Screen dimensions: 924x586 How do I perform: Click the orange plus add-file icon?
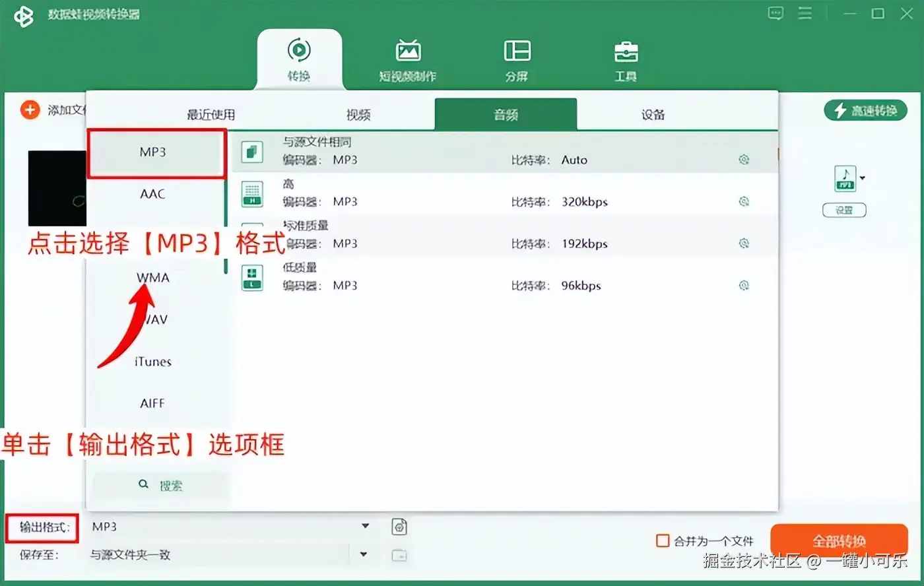pos(30,110)
